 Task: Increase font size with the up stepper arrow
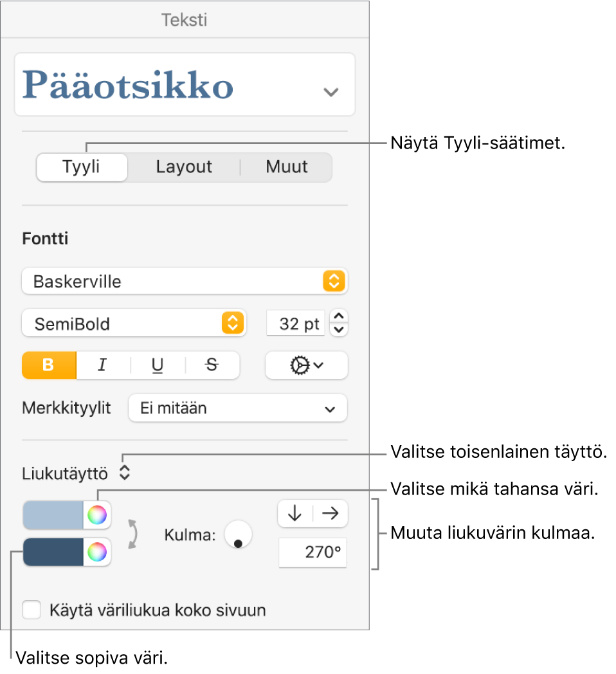(x=339, y=316)
